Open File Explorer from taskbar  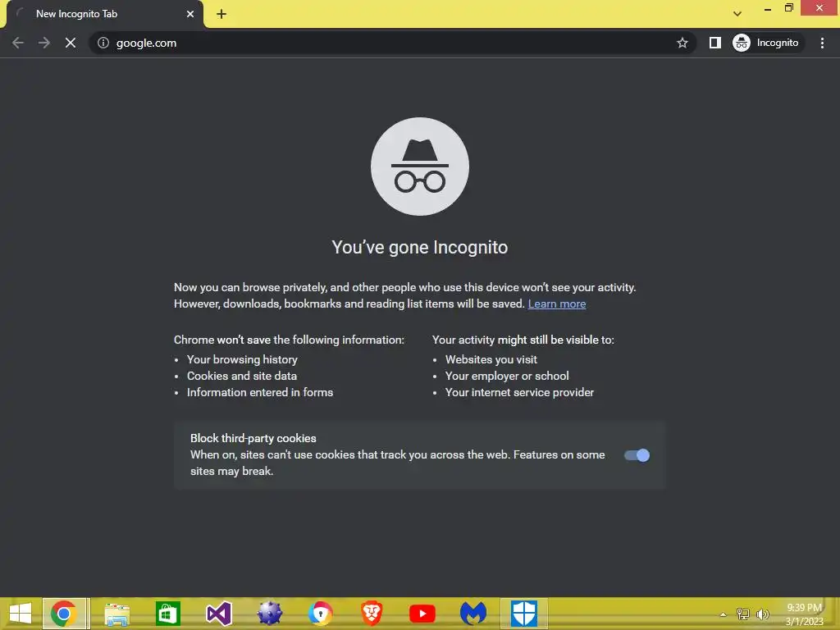pos(116,614)
